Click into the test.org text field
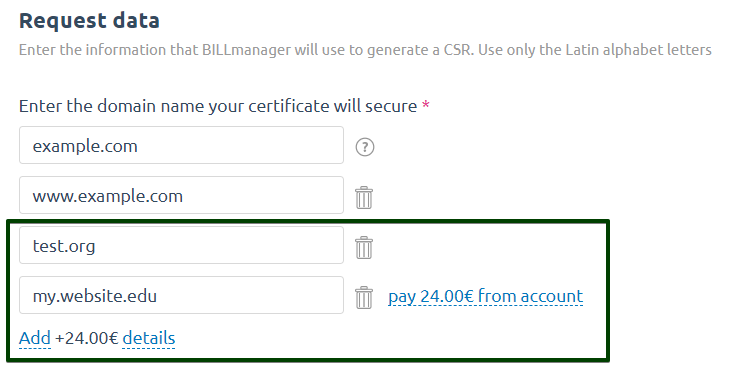The image size is (749, 380). [x=182, y=245]
